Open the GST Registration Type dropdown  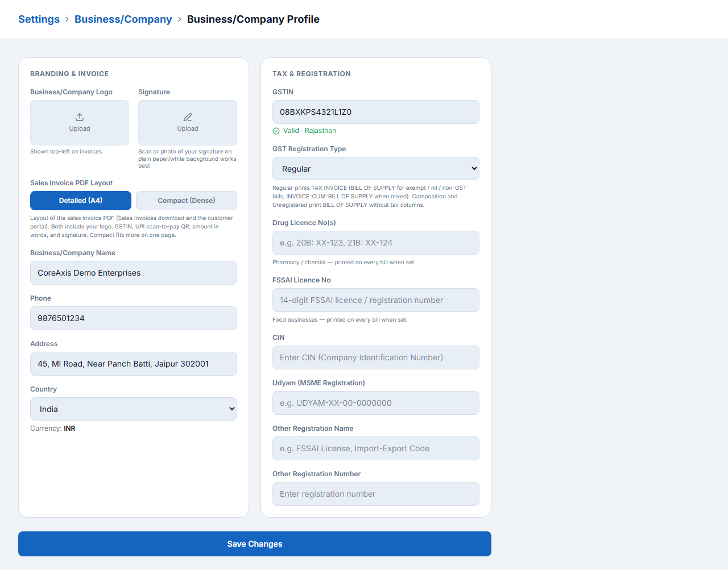pyautogui.click(x=376, y=169)
